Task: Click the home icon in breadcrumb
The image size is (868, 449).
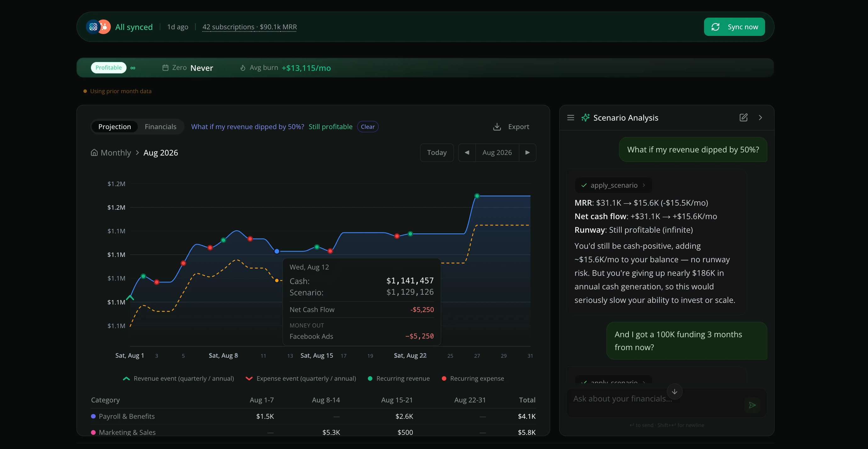Action: (x=94, y=152)
